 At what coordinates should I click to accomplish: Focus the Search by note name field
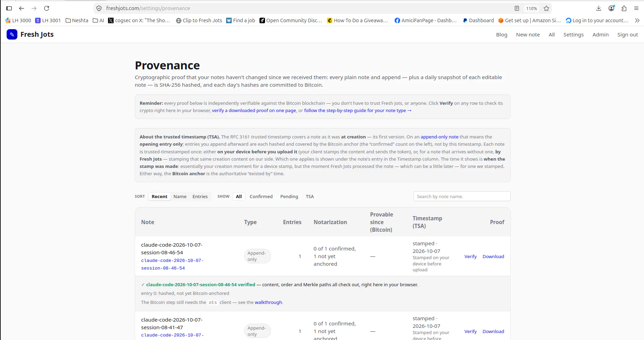[462, 196]
